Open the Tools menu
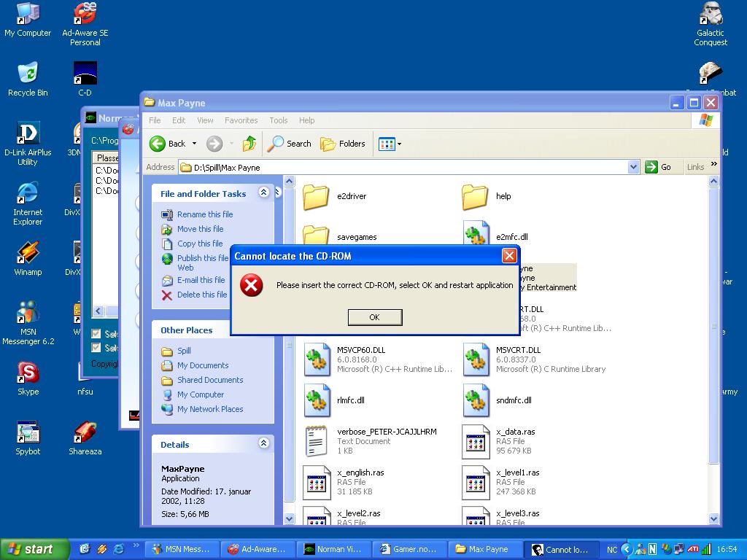 [x=278, y=120]
